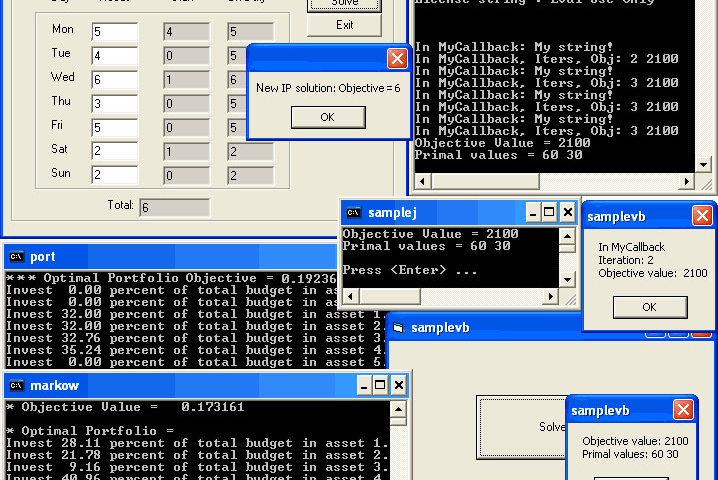Close the markow console window
Viewport: 718px width, 480px height.
click(398, 386)
